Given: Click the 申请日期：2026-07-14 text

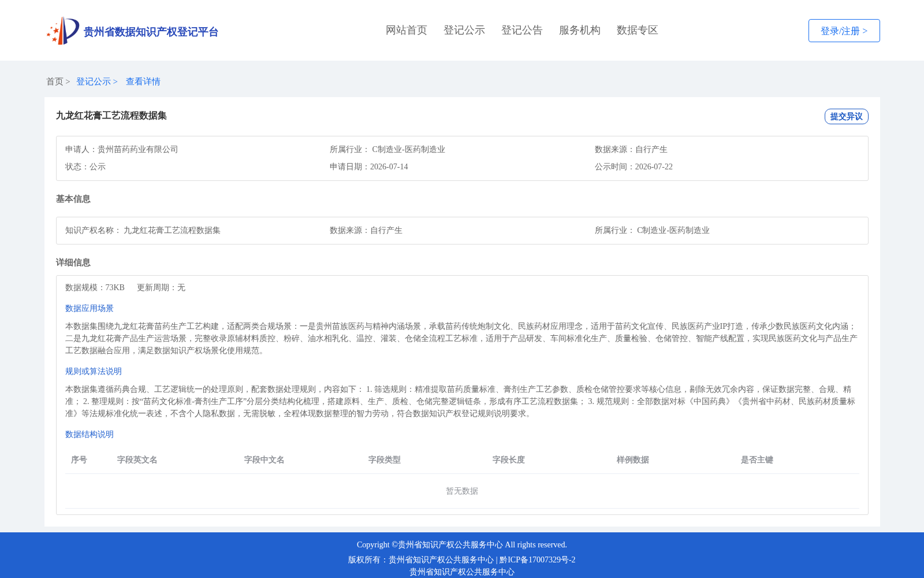Looking at the screenshot, I should [x=369, y=166].
